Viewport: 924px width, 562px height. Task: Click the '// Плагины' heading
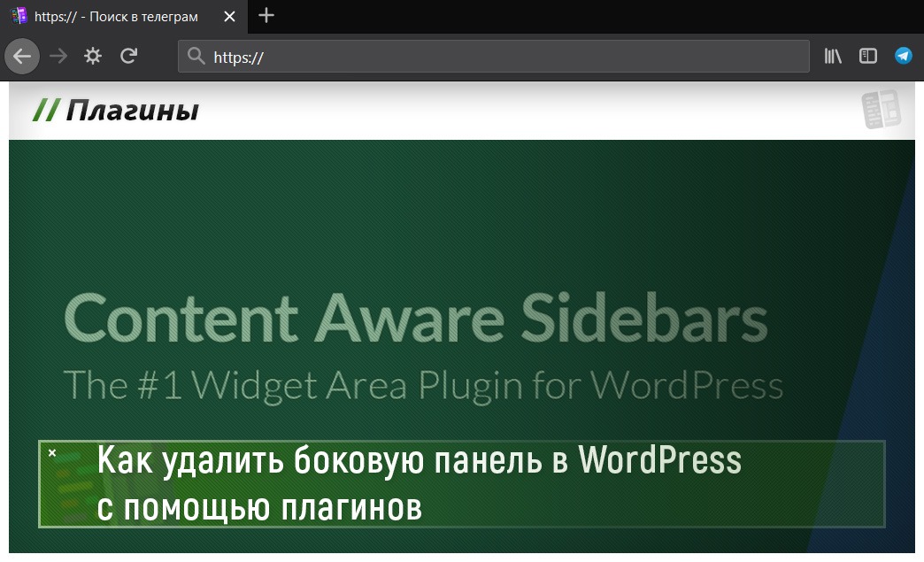click(116, 110)
